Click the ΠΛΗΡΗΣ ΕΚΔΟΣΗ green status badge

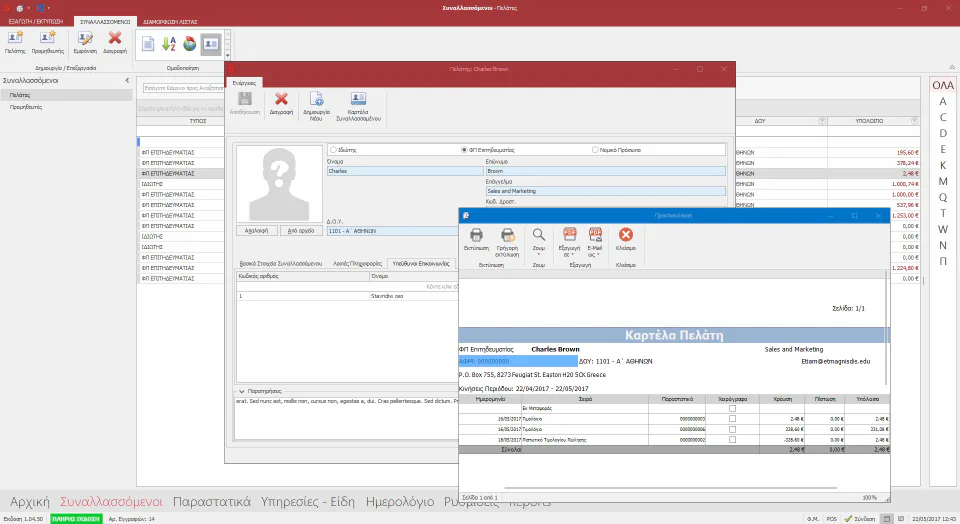(x=76, y=518)
